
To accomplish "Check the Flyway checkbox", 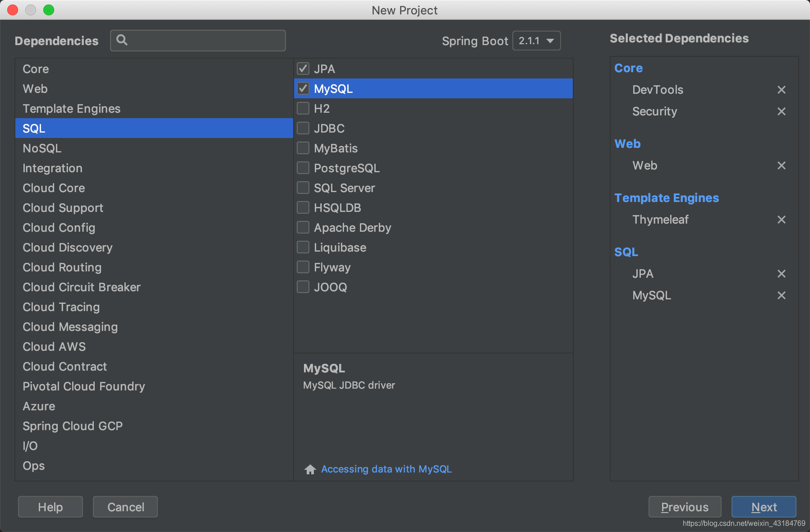I will (x=303, y=267).
